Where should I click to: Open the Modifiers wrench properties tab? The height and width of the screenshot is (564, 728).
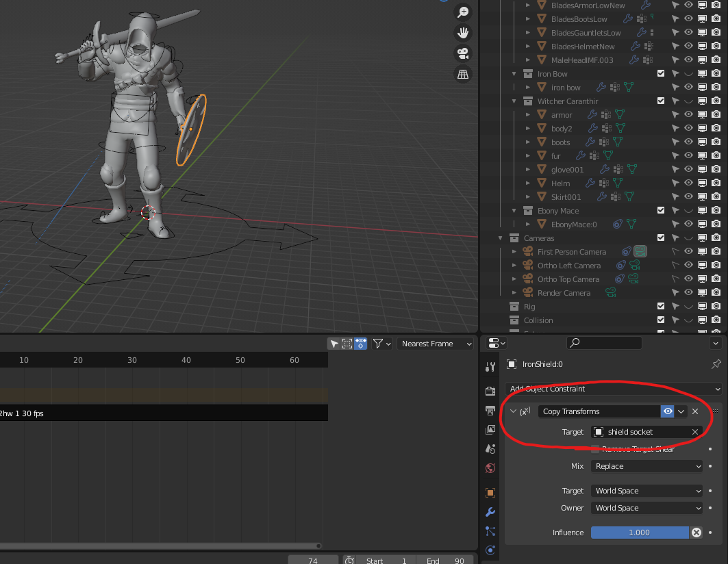pos(490,512)
